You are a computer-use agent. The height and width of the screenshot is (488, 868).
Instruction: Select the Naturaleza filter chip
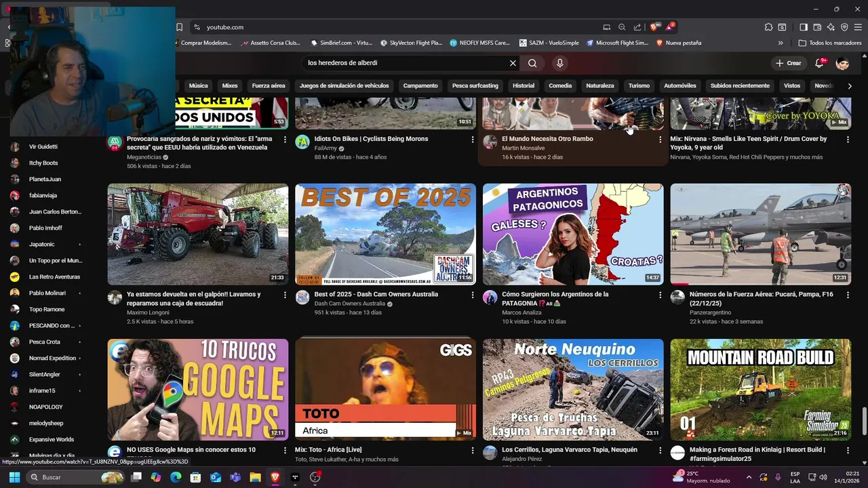pyautogui.click(x=600, y=86)
